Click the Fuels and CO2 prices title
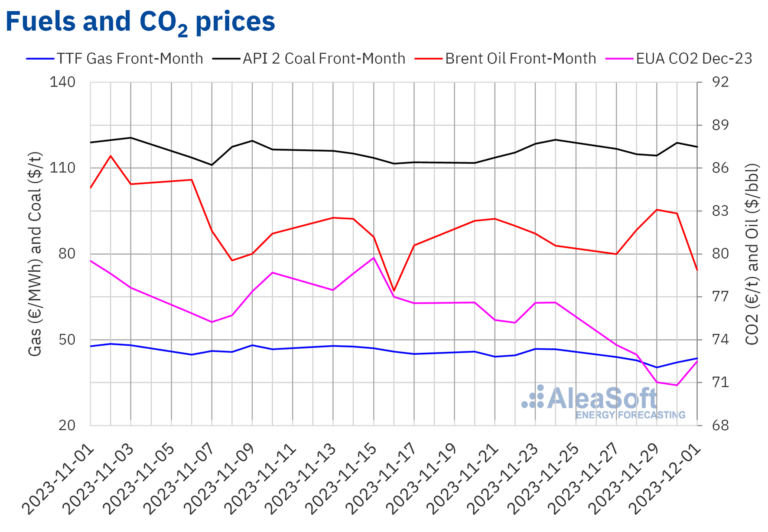 pyautogui.click(x=140, y=22)
